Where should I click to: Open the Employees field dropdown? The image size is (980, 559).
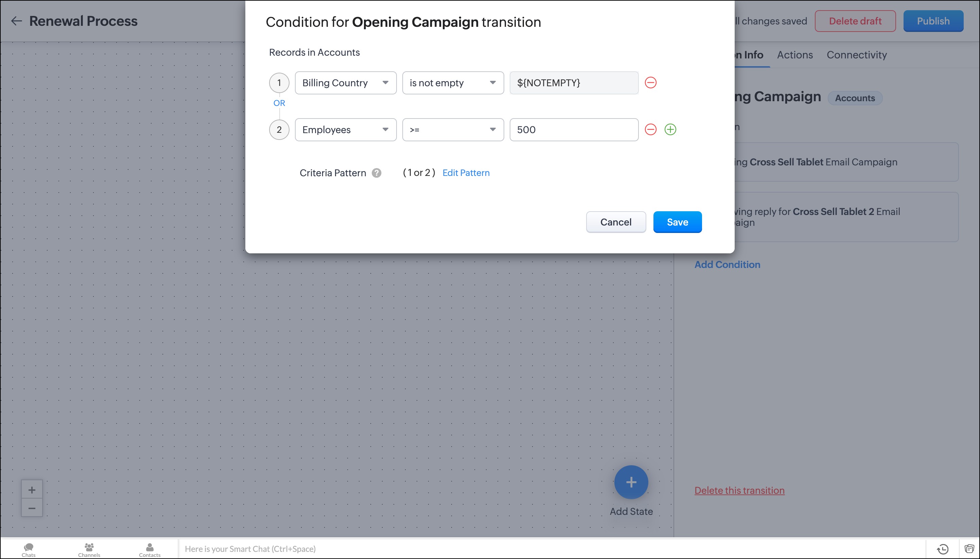pyautogui.click(x=345, y=130)
